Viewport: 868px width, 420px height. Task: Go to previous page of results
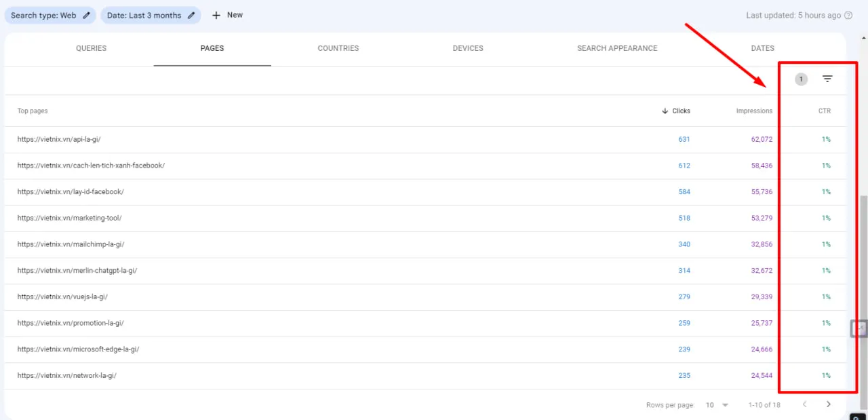pos(805,404)
